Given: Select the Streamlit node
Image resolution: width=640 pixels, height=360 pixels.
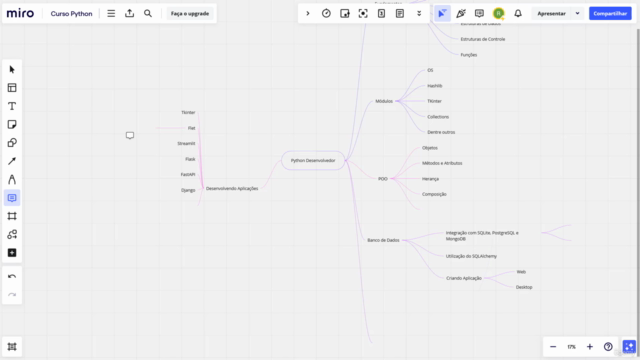Looking at the screenshot, I should 186,144.
